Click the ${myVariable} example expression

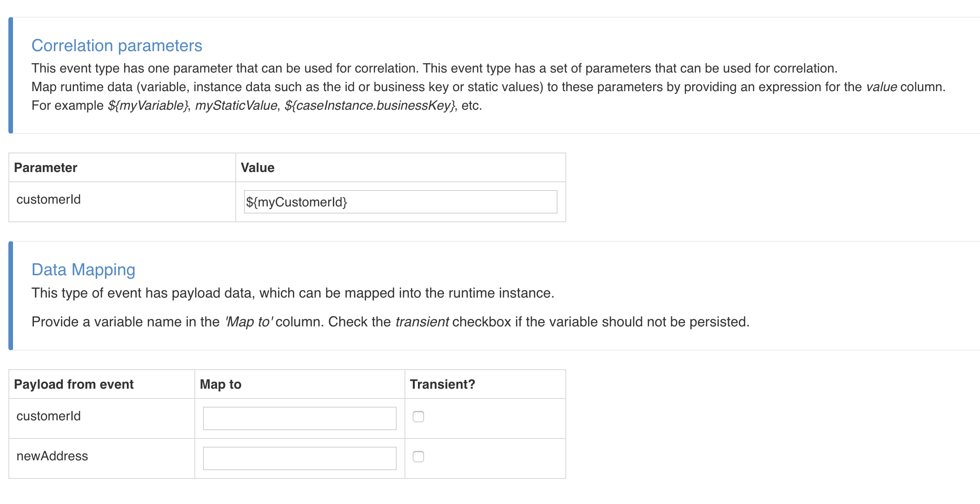(148, 106)
